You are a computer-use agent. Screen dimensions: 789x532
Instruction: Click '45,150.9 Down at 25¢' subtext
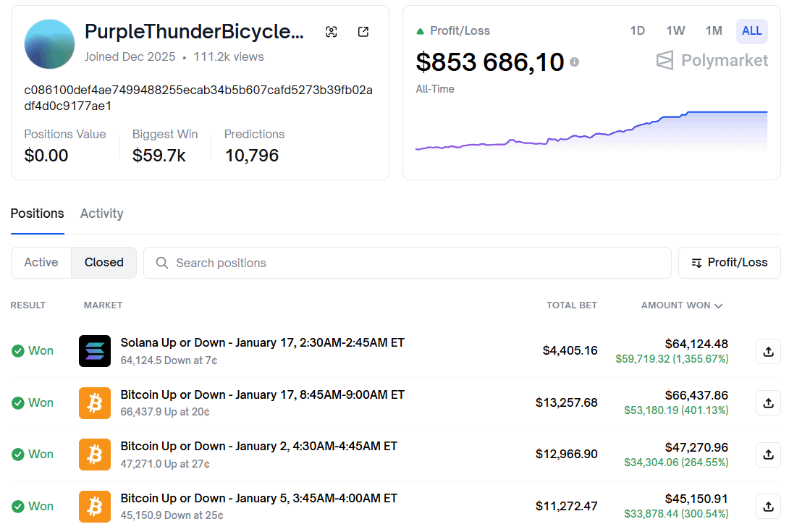[172, 515]
